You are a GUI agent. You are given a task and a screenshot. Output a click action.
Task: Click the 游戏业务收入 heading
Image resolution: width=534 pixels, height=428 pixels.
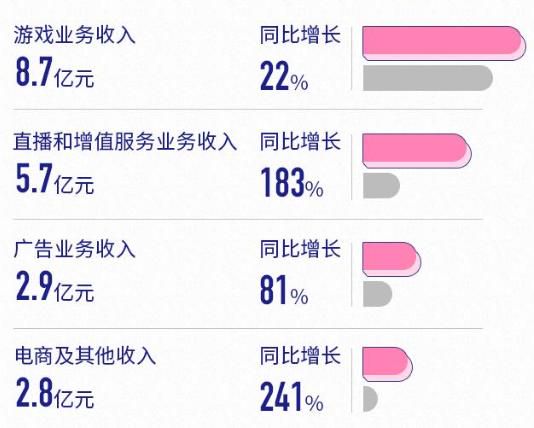click(75, 35)
